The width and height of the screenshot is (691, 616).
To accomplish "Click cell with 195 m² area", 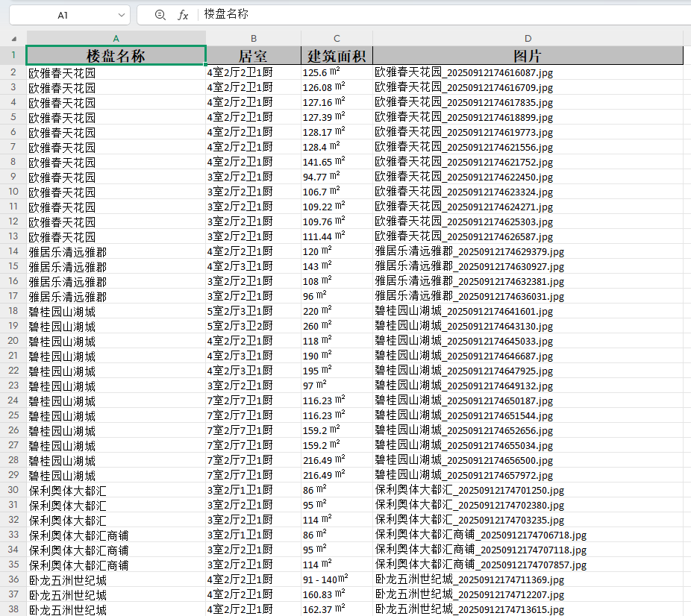I will 337,371.
